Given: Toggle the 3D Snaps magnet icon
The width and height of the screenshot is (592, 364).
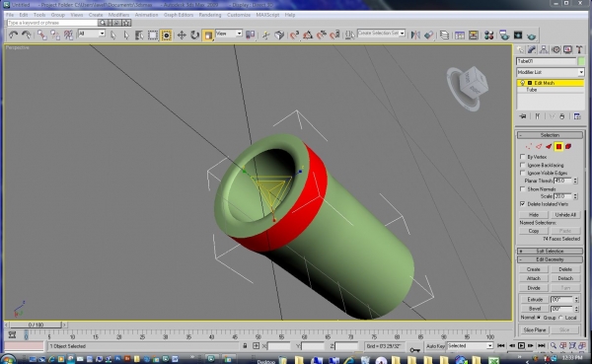Looking at the screenshot, I should [294, 36].
